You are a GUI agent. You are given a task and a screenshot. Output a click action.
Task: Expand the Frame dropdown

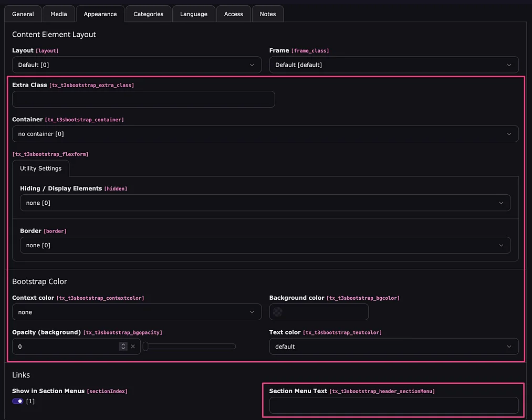(393, 65)
